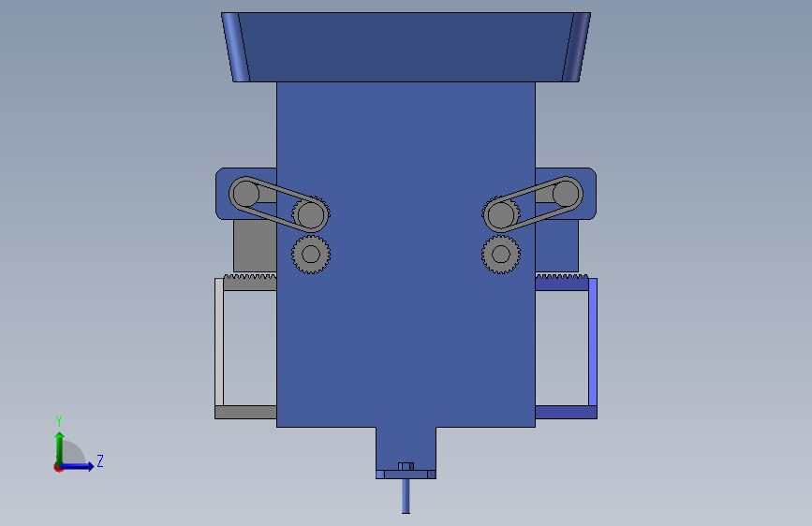Select the left lower spur gear

click(x=311, y=255)
